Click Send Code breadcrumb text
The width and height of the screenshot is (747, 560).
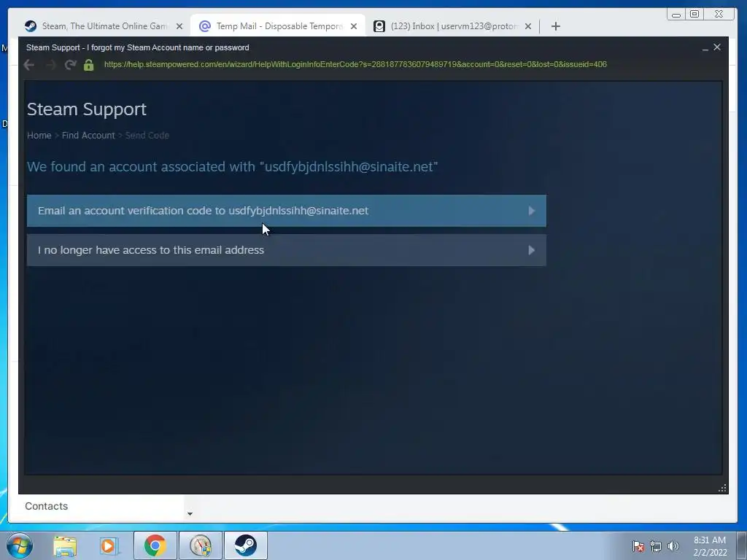[147, 135]
